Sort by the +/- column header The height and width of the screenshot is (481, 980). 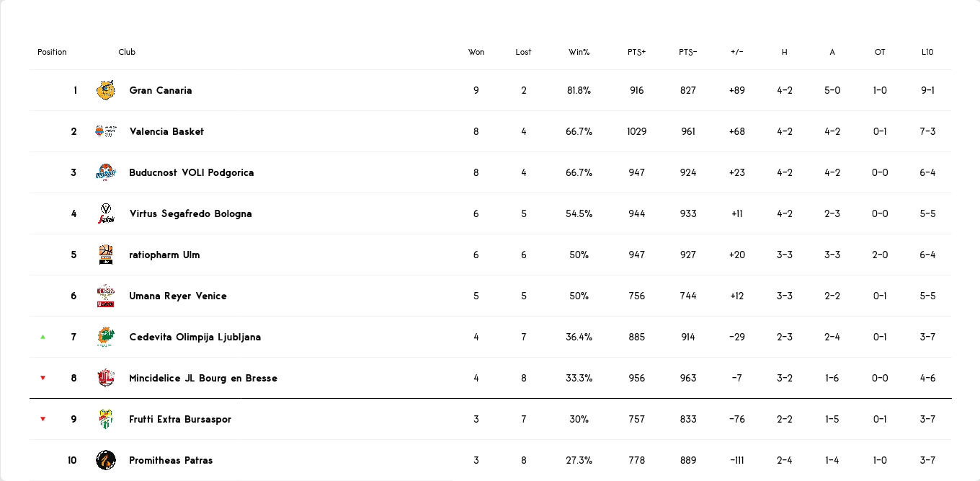(737, 52)
